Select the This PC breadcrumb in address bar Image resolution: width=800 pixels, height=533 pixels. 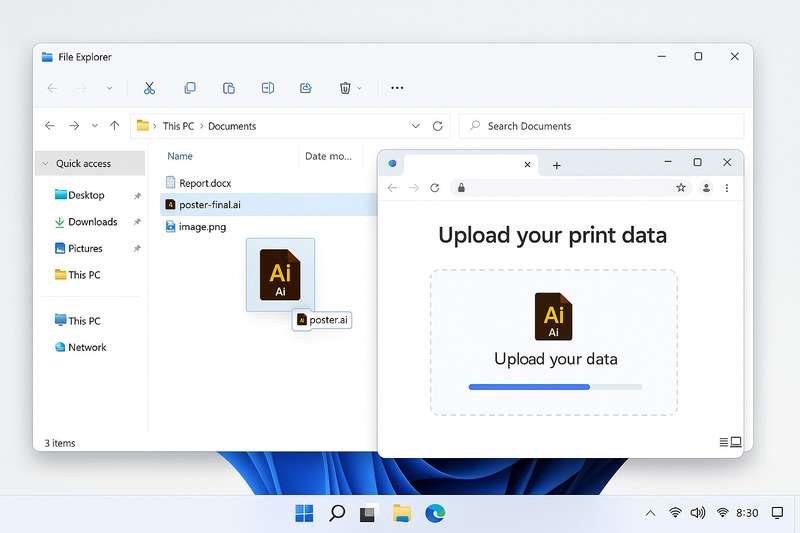point(178,126)
